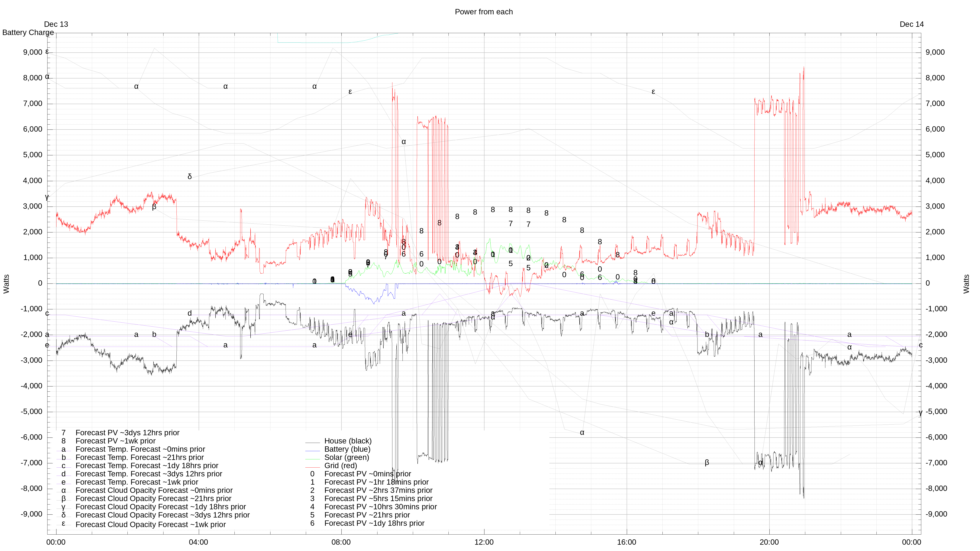Image resolution: width=980 pixels, height=551 pixels.
Task: Click the "16:00" time axis label
Action: (x=627, y=542)
